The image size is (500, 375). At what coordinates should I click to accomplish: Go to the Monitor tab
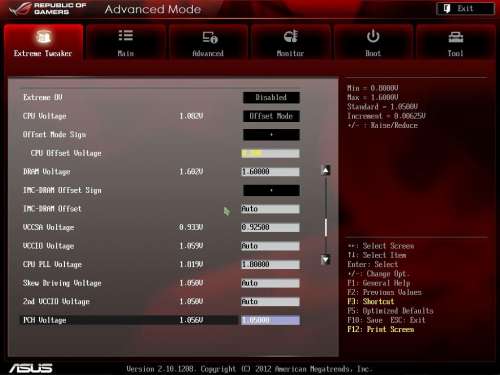290,42
